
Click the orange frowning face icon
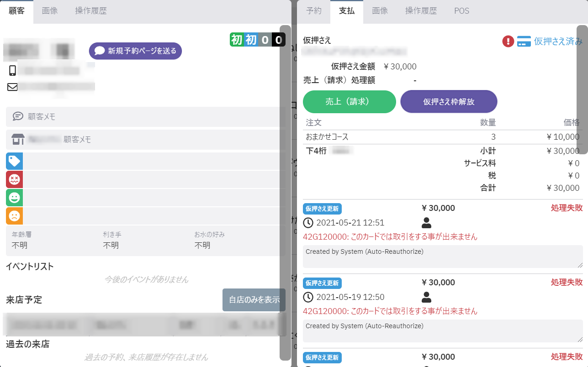click(x=14, y=216)
